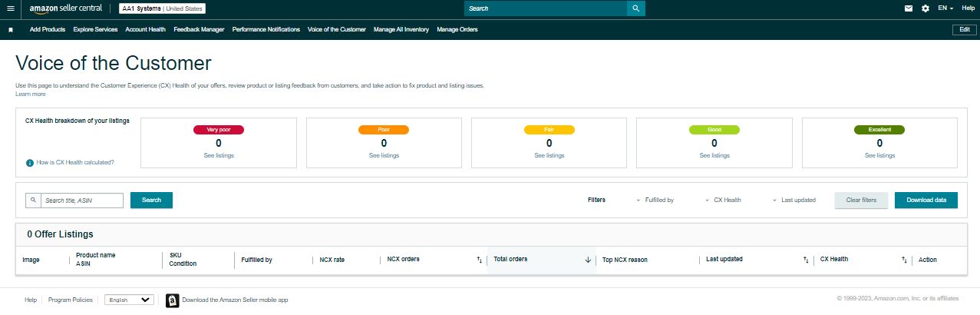The width and height of the screenshot is (980, 315).
Task: See listings under Excellent
Action: click(x=879, y=155)
